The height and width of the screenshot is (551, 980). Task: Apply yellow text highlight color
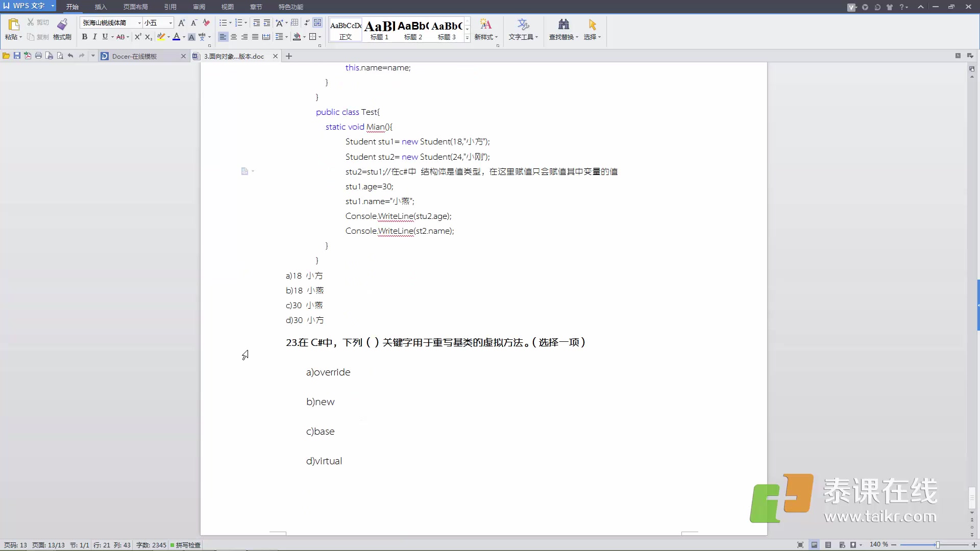point(161,37)
